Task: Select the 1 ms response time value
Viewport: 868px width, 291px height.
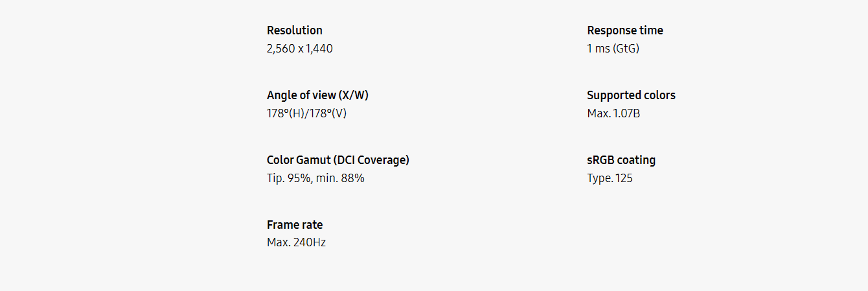Action: click(599, 49)
